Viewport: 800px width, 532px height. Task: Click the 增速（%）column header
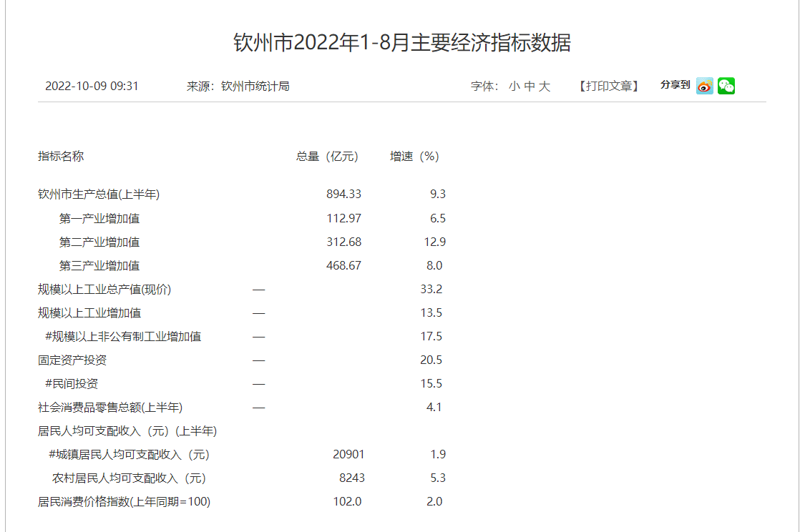click(x=414, y=157)
